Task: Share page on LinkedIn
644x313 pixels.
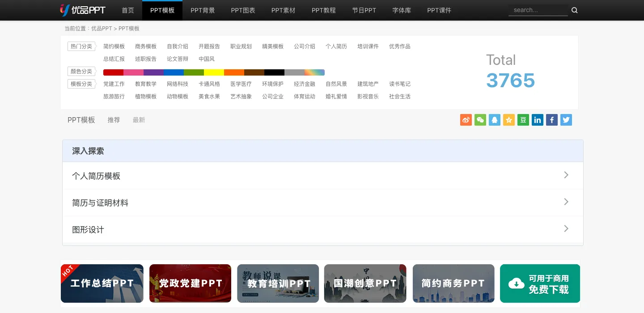Action: pyautogui.click(x=538, y=120)
